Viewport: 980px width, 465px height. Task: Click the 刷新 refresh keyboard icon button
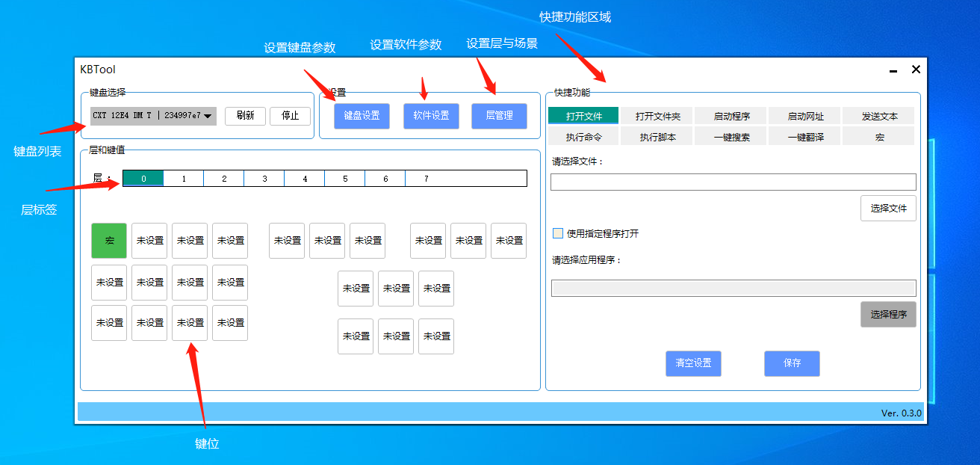click(246, 116)
